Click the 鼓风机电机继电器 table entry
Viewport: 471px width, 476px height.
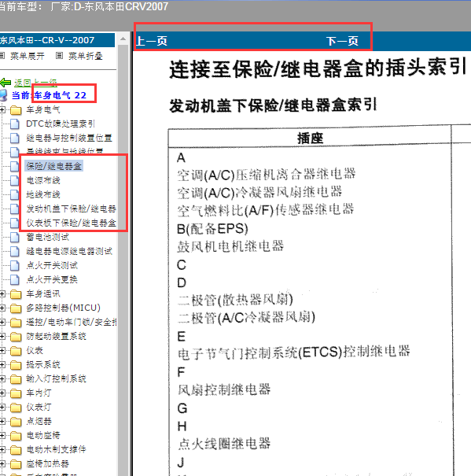[230, 246]
